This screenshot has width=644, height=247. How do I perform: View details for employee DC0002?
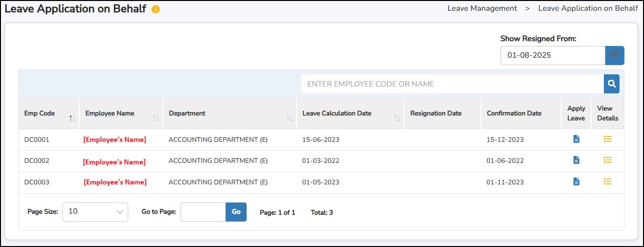(608, 160)
